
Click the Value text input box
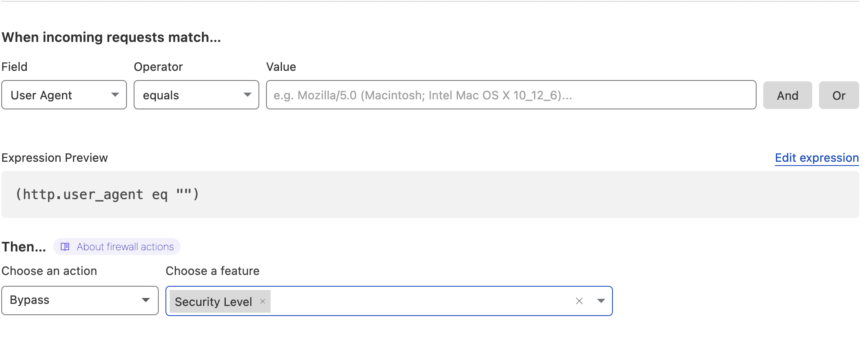[511, 95]
